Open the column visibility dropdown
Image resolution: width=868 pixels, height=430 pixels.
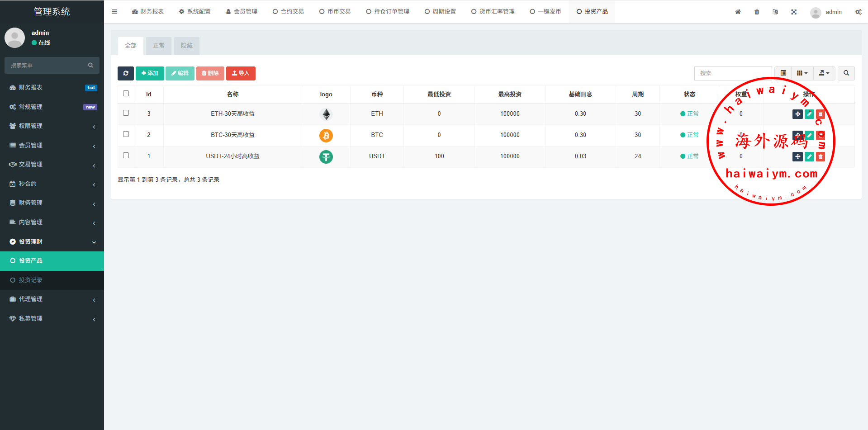(802, 73)
